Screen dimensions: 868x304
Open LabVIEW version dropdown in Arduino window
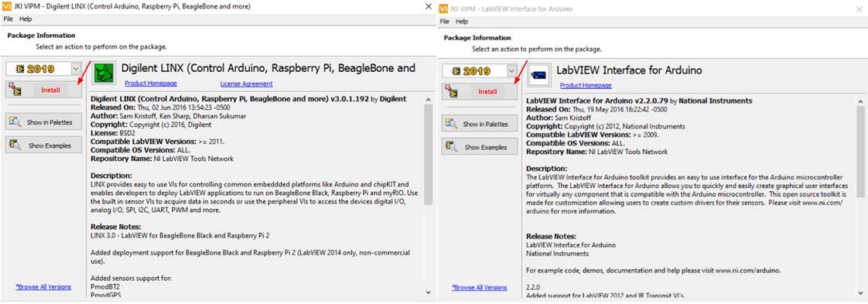tap(511, 71)
